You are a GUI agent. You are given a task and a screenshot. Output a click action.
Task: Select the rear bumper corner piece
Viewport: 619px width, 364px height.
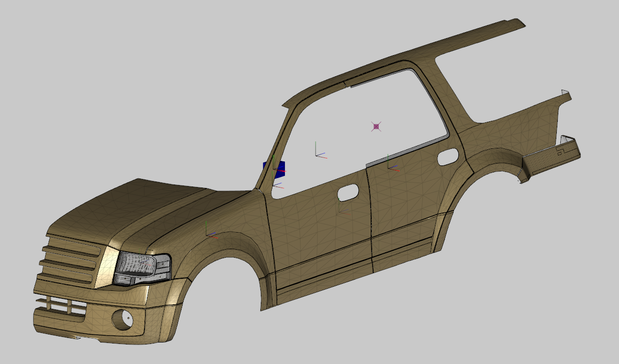[x=551, y=158]
